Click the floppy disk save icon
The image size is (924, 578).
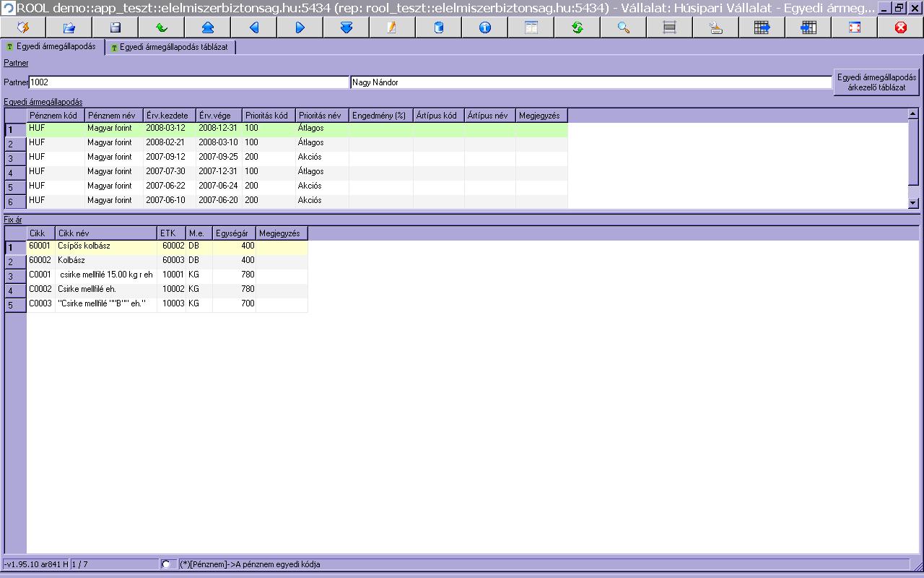[x=115, y=27]
